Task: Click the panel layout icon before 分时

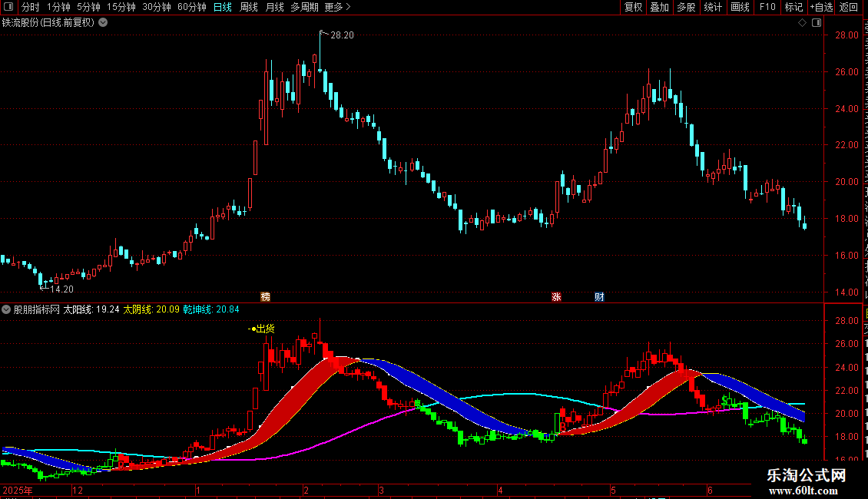Action: click(x=8, y=7)
